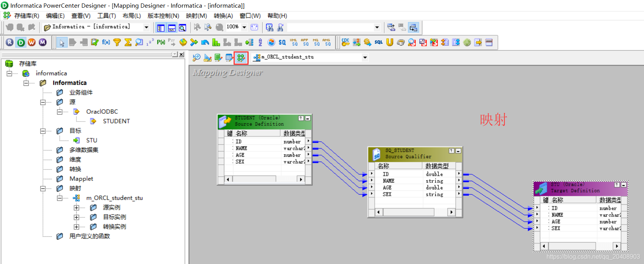Collapse the OraclODBC source node
This screenshot has height=264, width=644.
tap(59, 112)
